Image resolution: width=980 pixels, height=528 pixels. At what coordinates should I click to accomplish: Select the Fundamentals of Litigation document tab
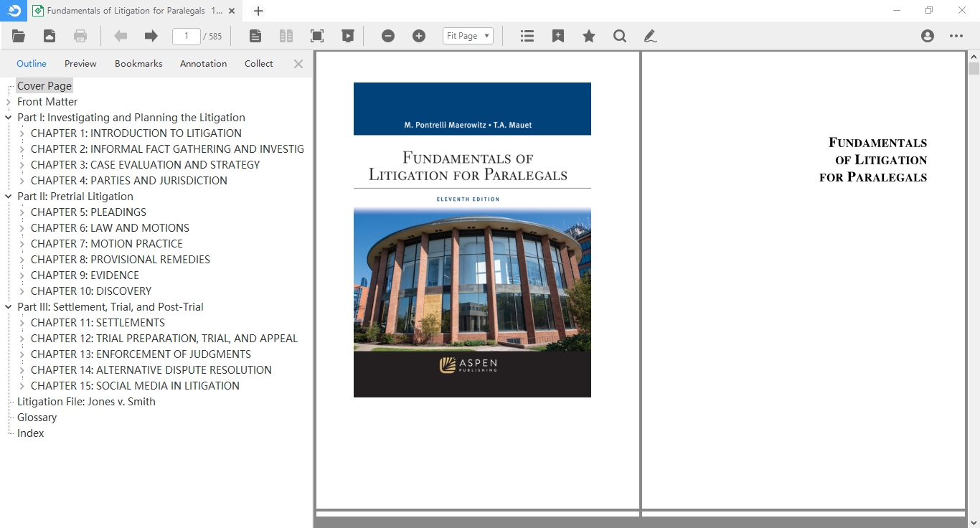[x=135, y=11]
